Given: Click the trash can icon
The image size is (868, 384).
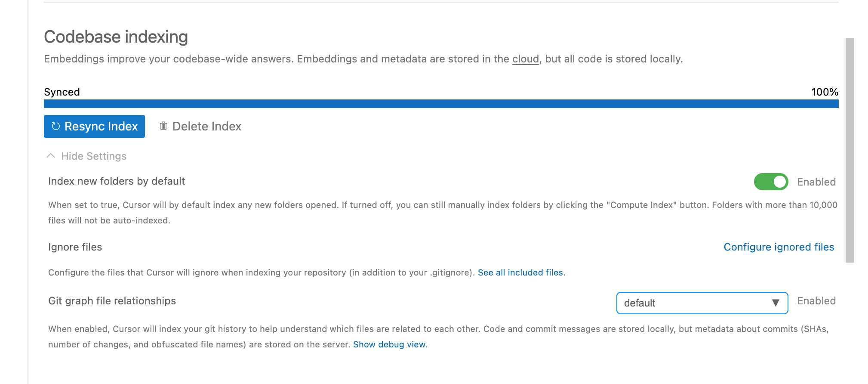Looking at the screenshot, I should pos(163,126).
